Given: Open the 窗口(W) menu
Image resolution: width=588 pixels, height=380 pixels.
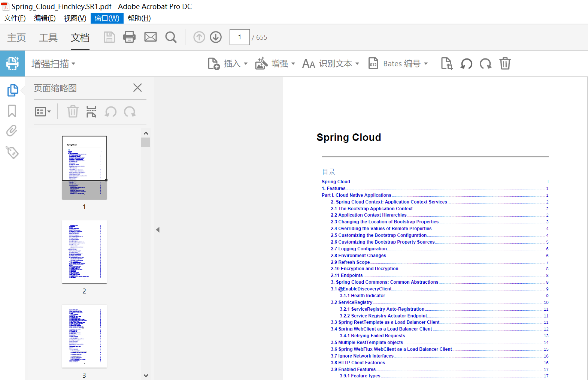Looking at the screenshot, I should click(107, 18).
